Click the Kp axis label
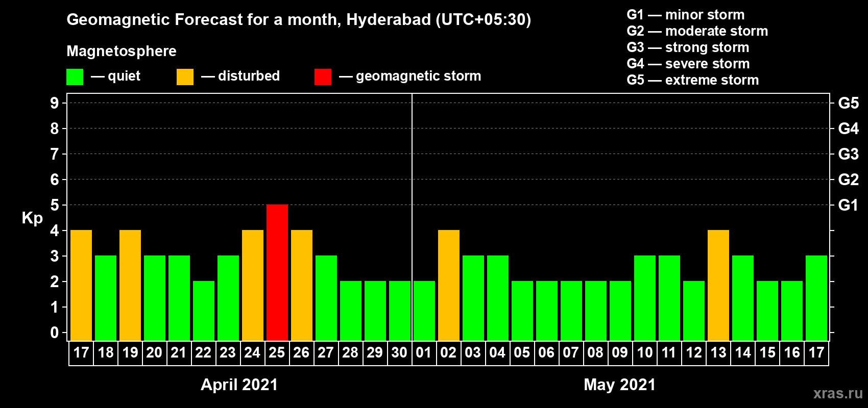Screen dimensions: 868x408 pos(32,218)
